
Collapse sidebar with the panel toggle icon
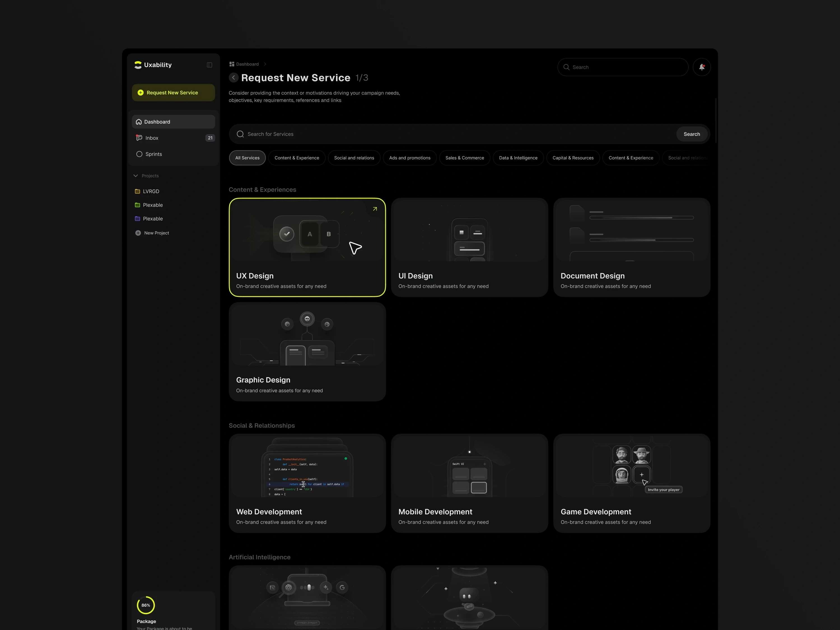tap(209, 65)
